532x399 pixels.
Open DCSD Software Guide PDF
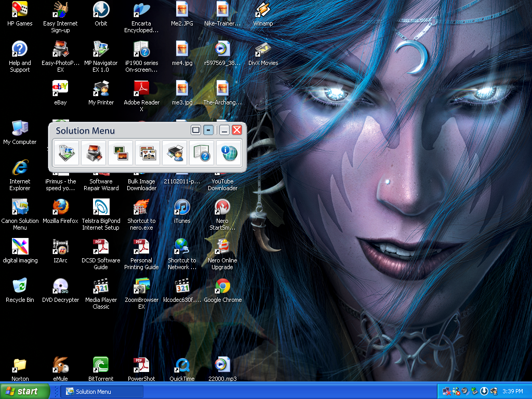[x=101, y=254]
